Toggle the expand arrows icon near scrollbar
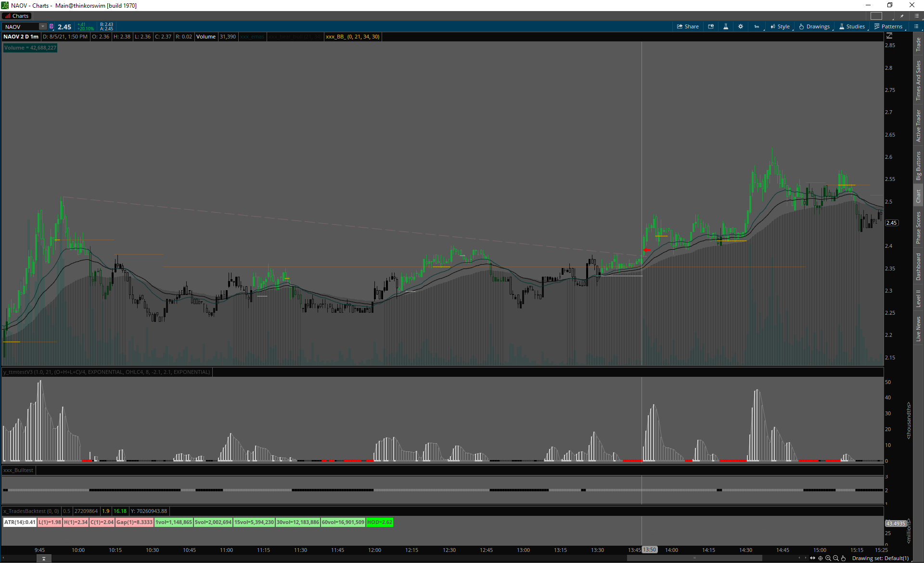This screenshot has width=924, height=563. (x=813, y=558)
